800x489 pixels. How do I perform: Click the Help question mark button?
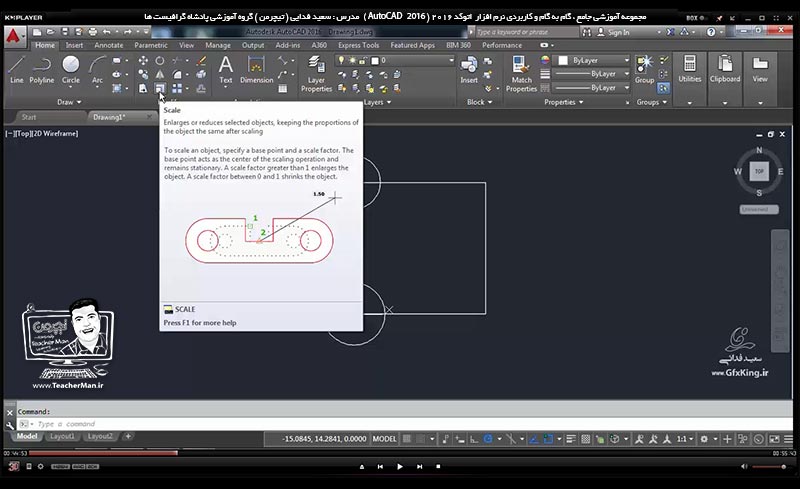pos(711,32)
